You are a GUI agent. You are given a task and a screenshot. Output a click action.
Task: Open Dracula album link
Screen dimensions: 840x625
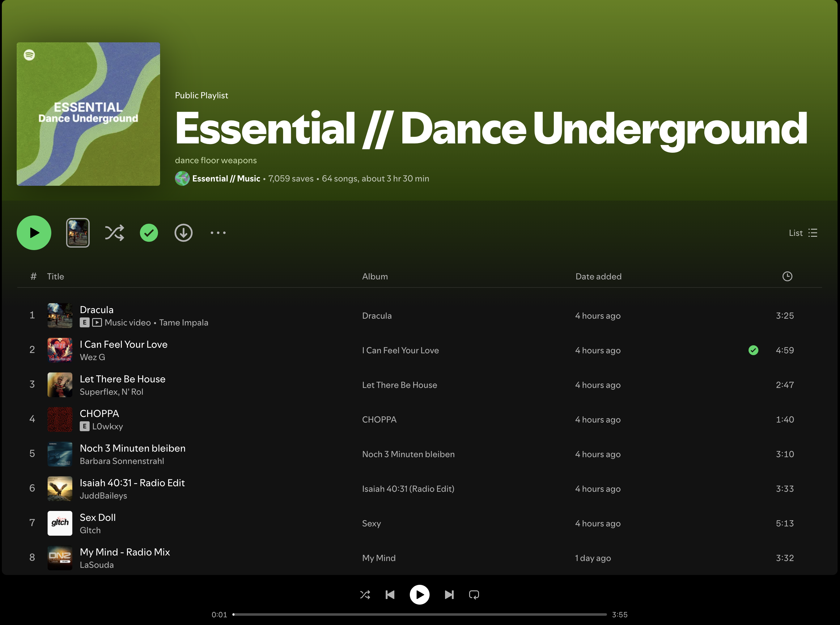pos(377,316)
